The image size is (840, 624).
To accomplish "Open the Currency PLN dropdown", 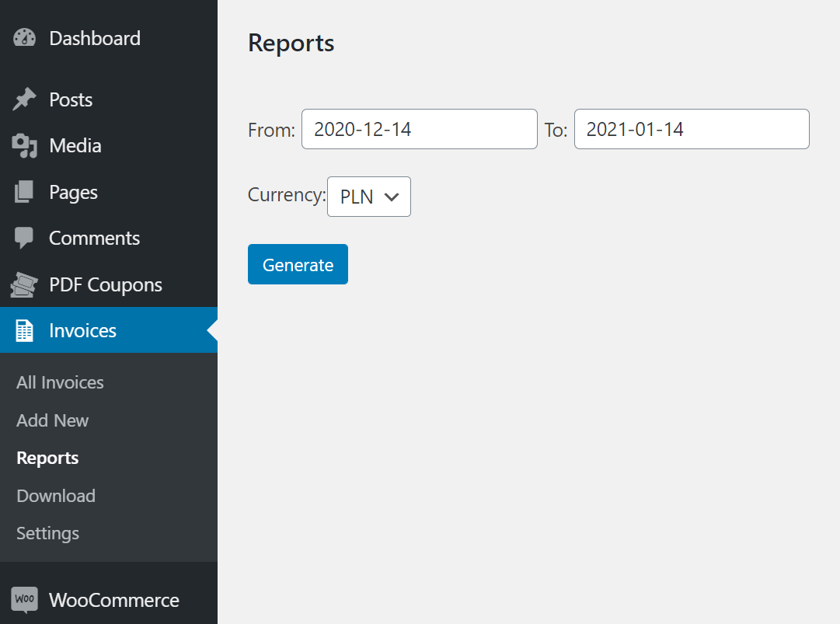I will click(369, 197).
